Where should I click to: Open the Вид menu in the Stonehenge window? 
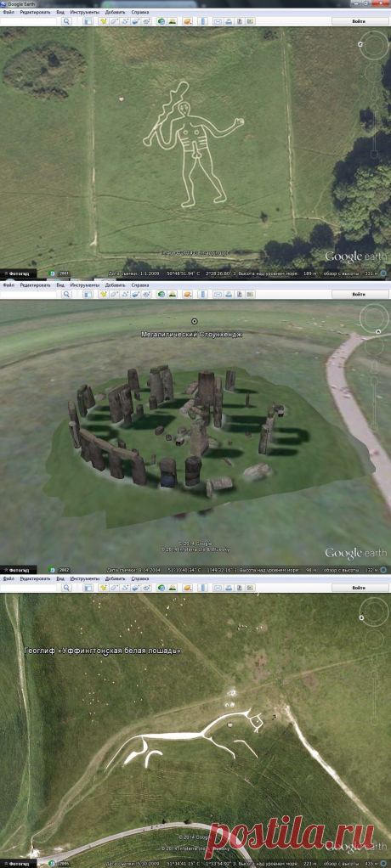[60, 285]
